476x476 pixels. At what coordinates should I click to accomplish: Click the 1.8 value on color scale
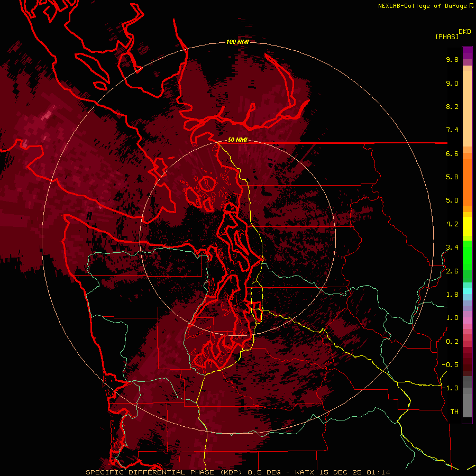[452, 295]
